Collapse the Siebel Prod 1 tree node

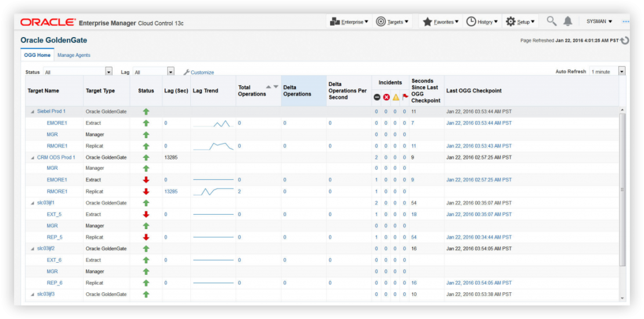point(32,111)
